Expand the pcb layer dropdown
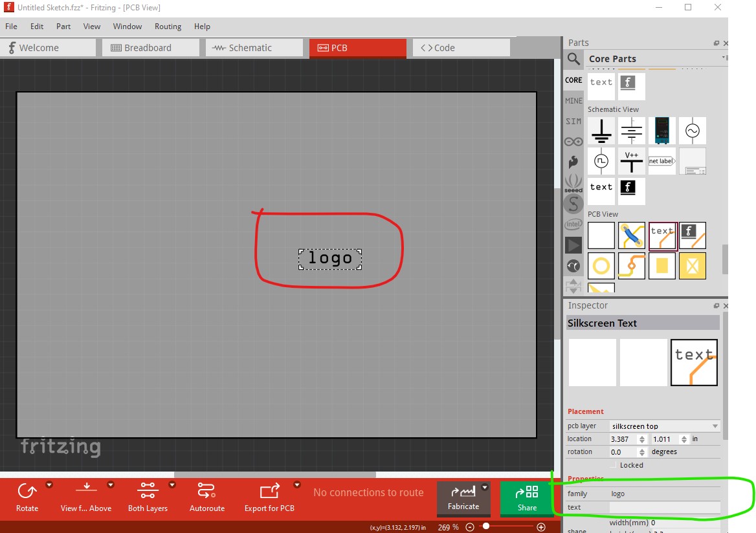 [x=715, y=426]
